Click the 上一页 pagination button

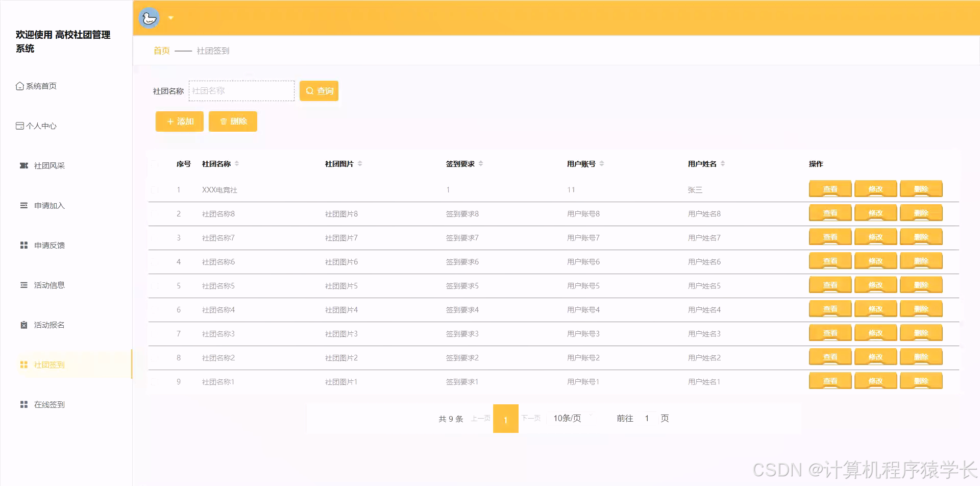pyautogui.click(x=480, y=418)
